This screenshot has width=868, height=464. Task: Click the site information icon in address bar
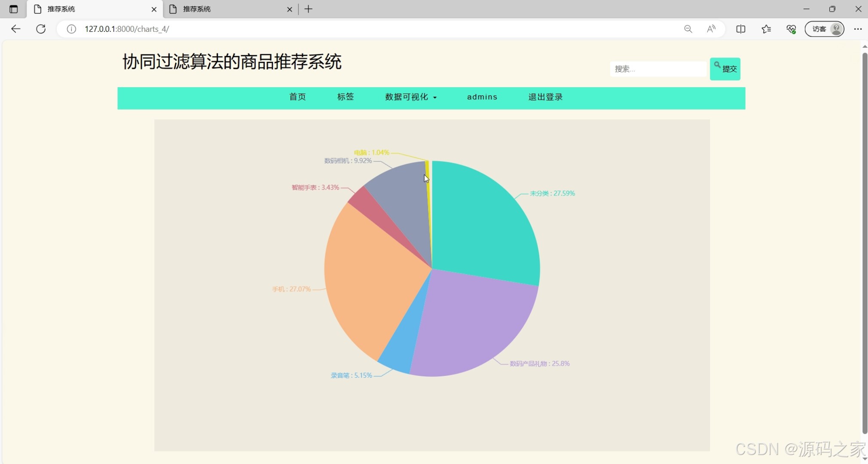coord(71,29)
